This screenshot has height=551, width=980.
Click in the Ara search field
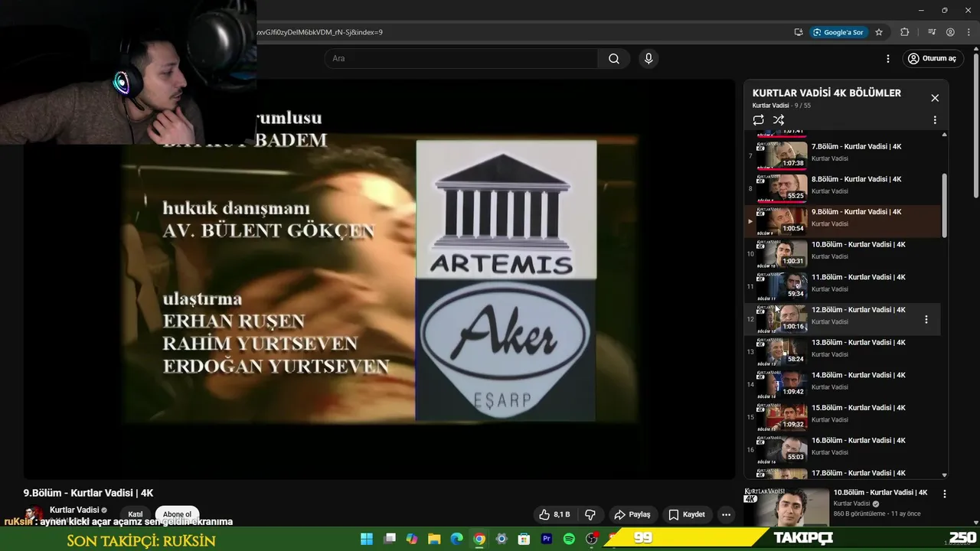[461, 59]
